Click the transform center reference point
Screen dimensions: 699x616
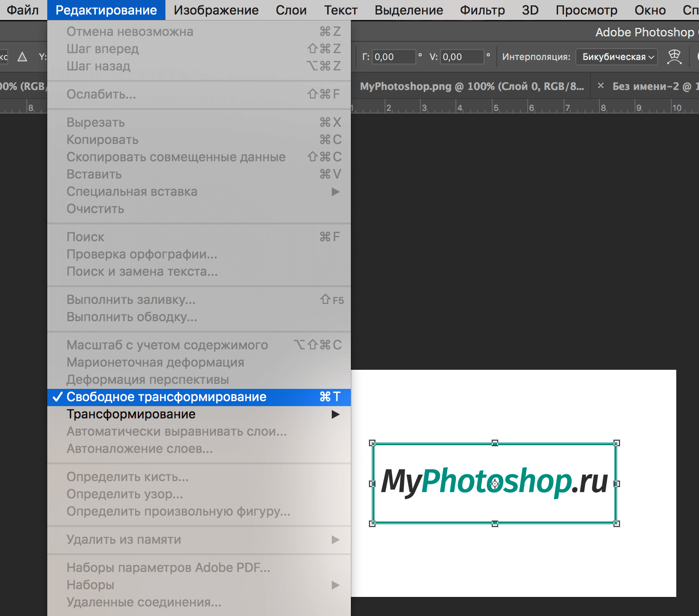(x=495, y=483)
